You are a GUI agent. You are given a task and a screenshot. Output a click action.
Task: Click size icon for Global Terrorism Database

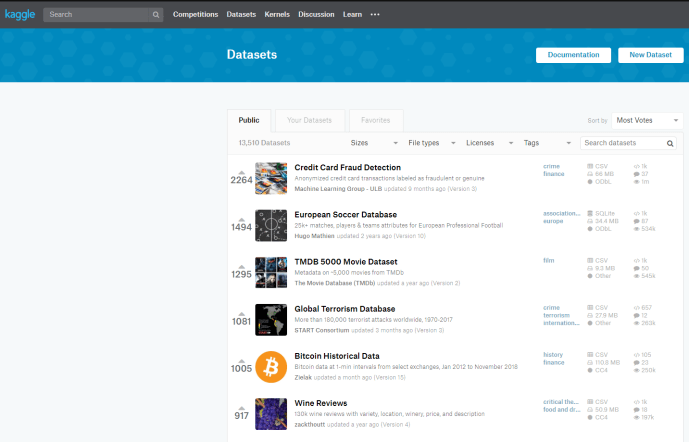[590, 315]
